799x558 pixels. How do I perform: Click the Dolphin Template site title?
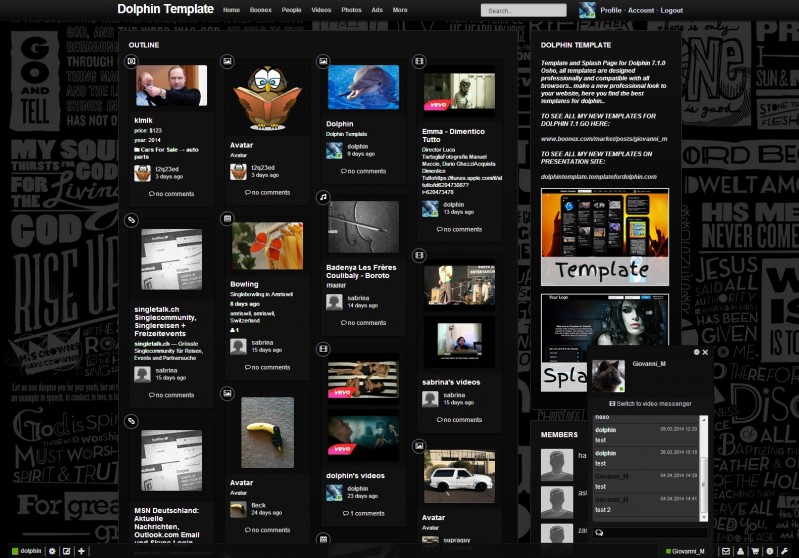(165, 9)
